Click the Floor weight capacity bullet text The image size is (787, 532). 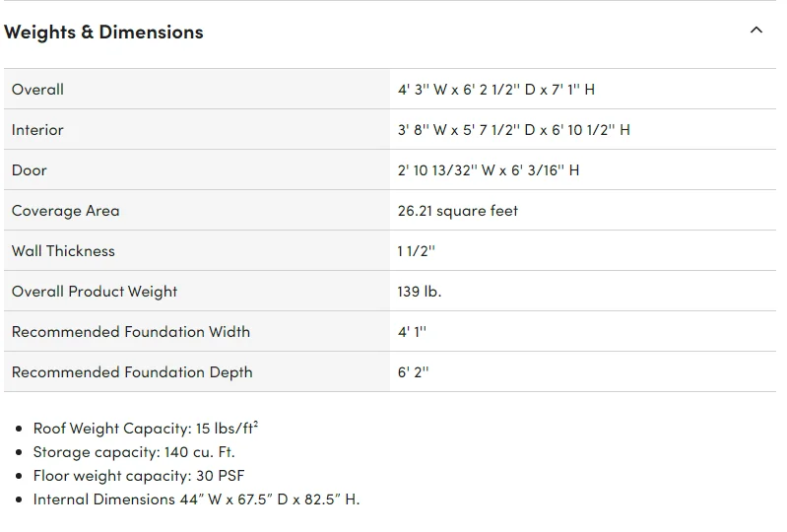pyautogui.click(x=139, y=476)
